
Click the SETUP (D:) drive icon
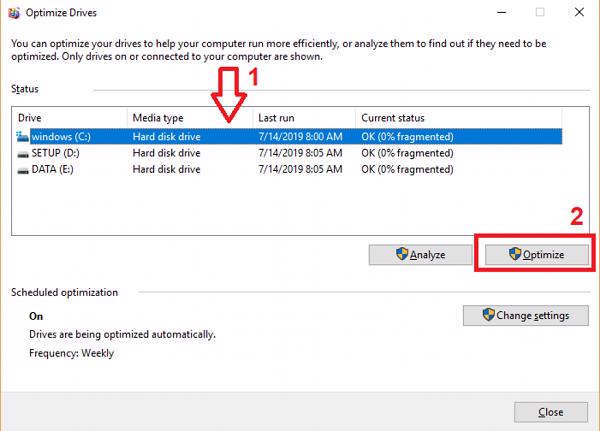click(23, 153)
